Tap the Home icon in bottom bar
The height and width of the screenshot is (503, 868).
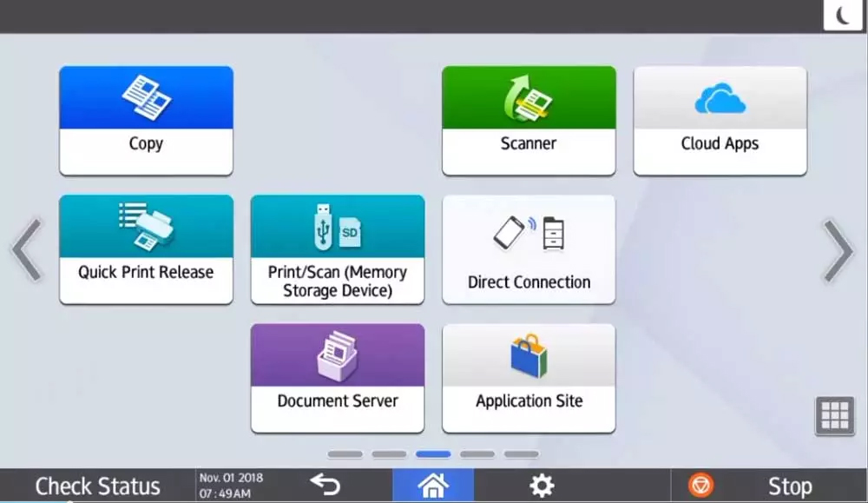click(x=433, y=486)
